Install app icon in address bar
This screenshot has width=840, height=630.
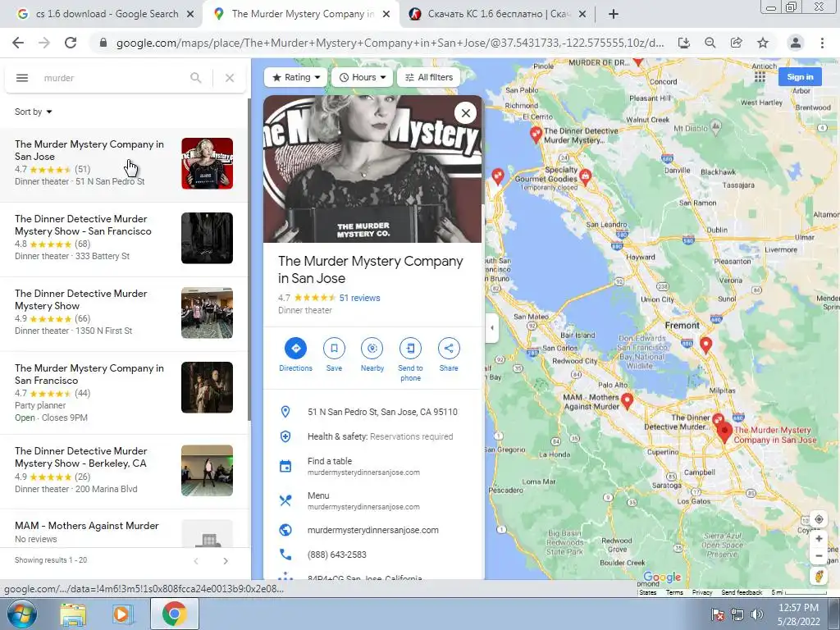coord(684,43)
